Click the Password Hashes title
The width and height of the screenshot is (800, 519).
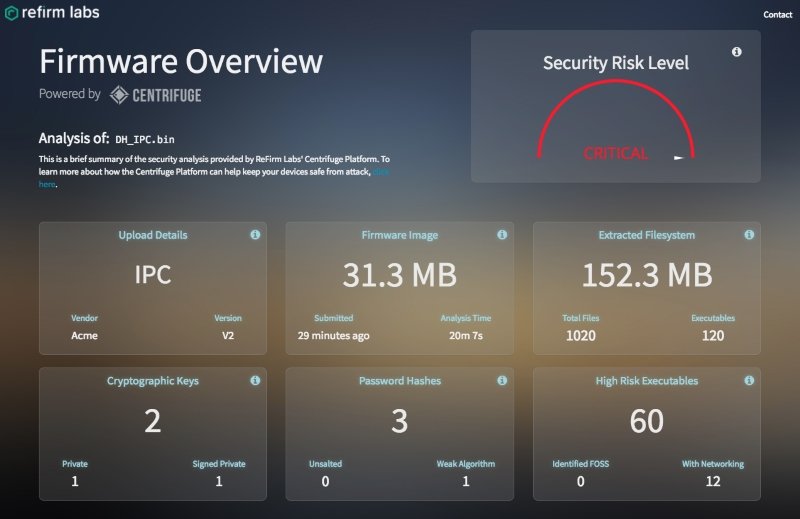point(399,381)
